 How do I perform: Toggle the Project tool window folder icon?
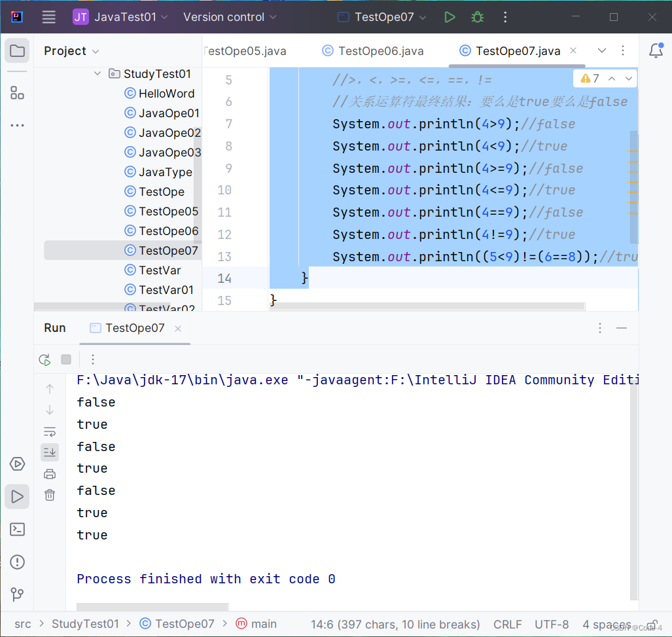(x=17, y=51)
